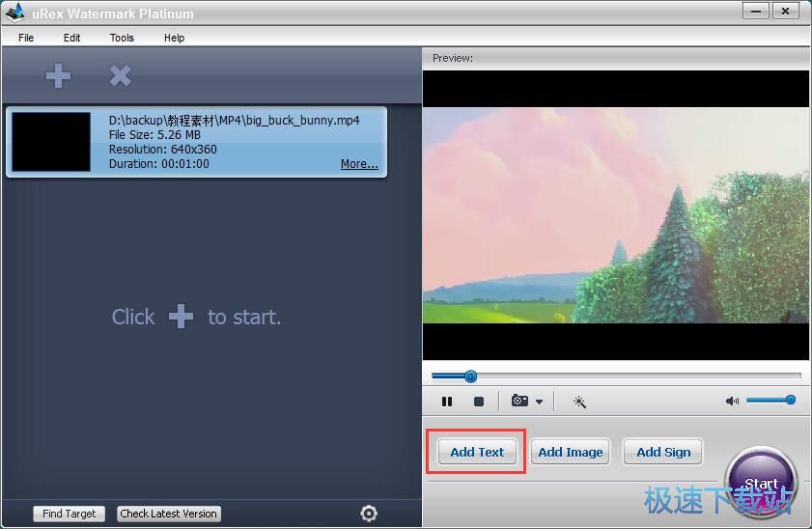Click the Add Sign button
The image size is (812, 529).
(663, 452)
